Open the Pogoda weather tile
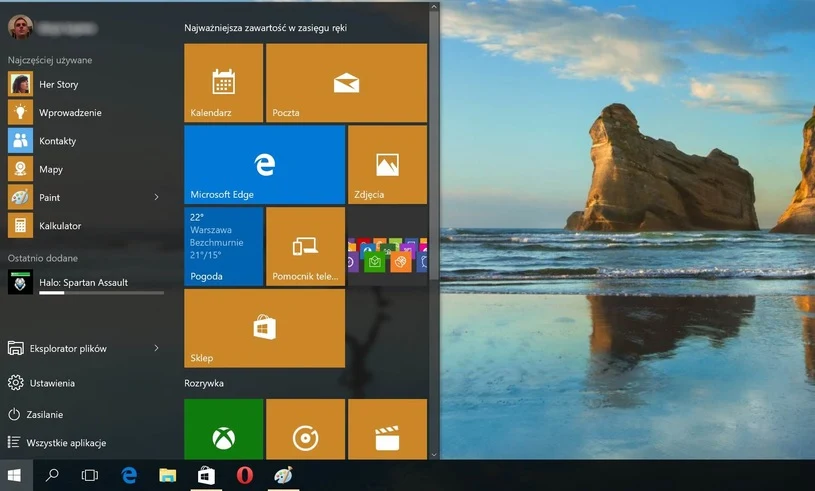 (224, 246)
